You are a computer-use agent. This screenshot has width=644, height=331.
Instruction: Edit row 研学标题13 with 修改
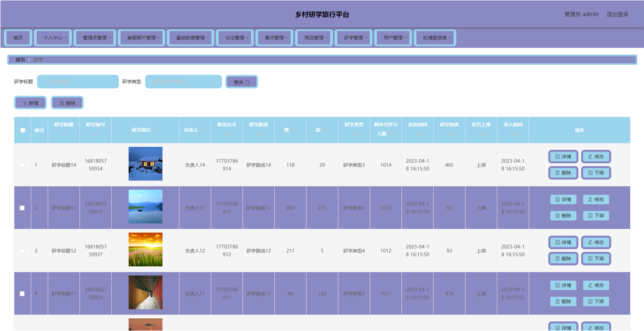click(596, 199)
